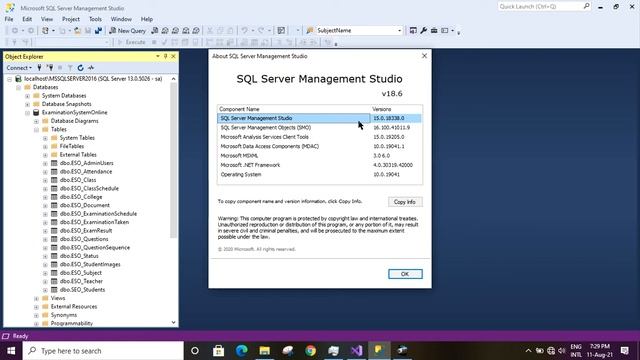Expand the System Databases folder

tap(27, 96)
